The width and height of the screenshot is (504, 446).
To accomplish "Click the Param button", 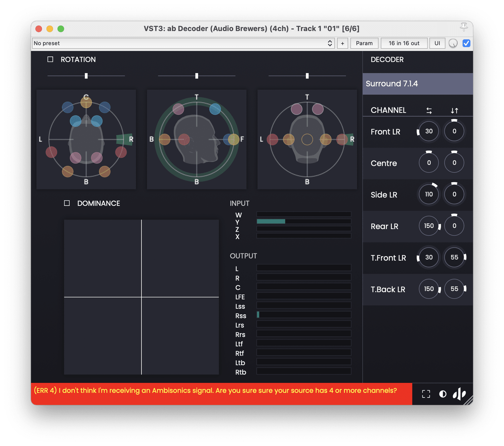I will [x=364, y=43].
